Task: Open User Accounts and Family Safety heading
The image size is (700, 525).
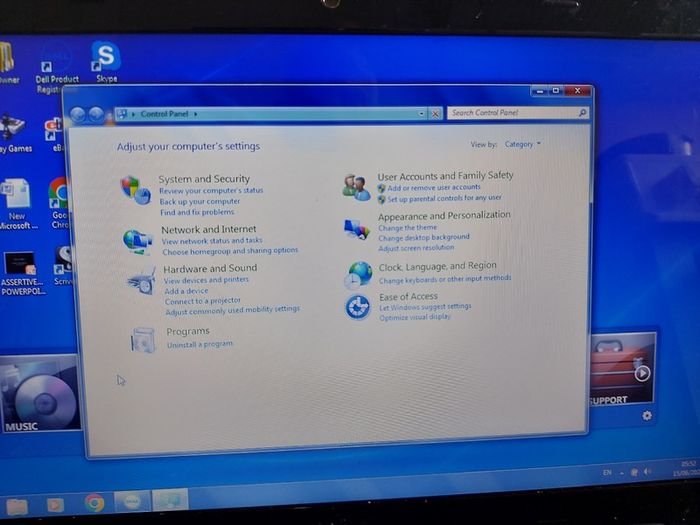Action: pos(446,176)
